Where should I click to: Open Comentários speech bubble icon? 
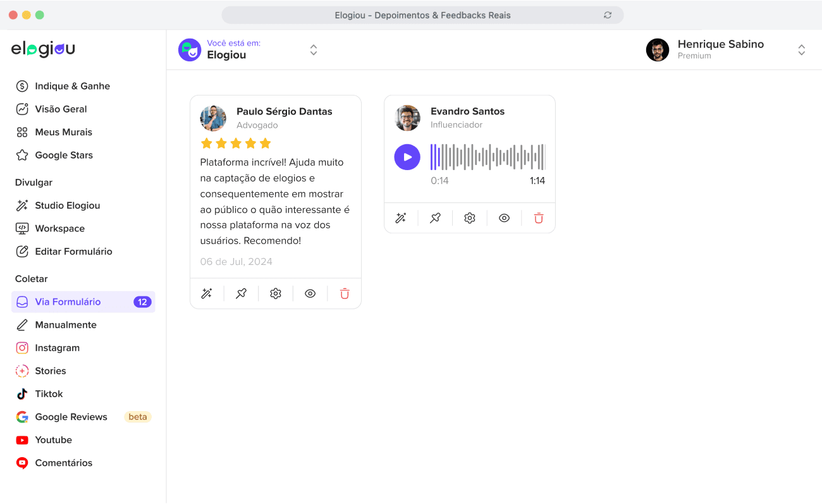[x=22, y=463]
